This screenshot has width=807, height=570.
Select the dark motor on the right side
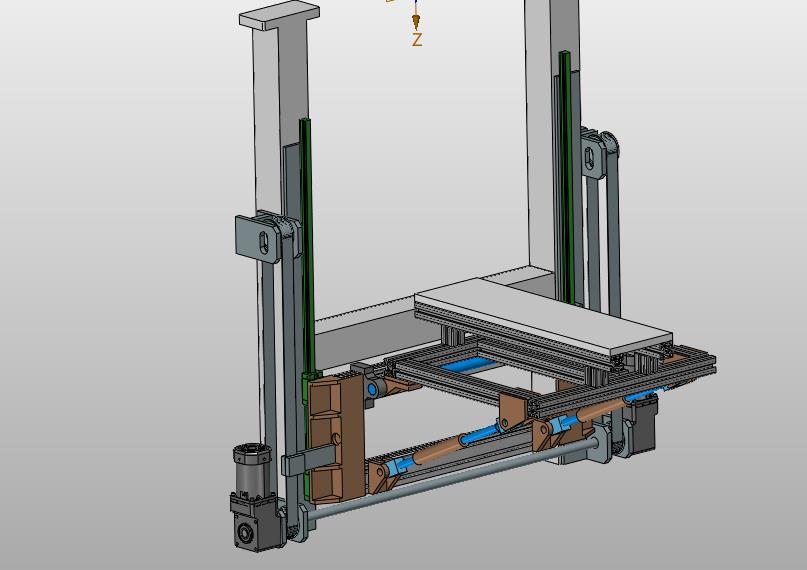click(642, 423)
